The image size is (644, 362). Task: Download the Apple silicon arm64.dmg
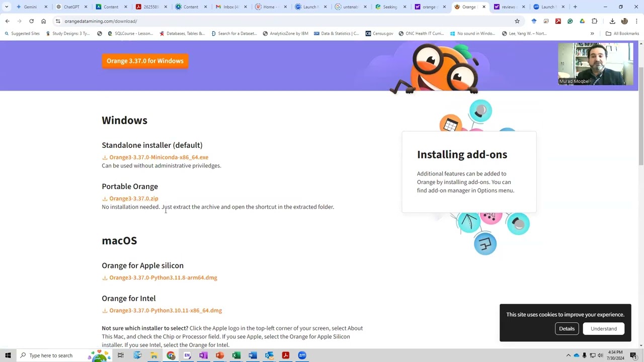point(163,278)
